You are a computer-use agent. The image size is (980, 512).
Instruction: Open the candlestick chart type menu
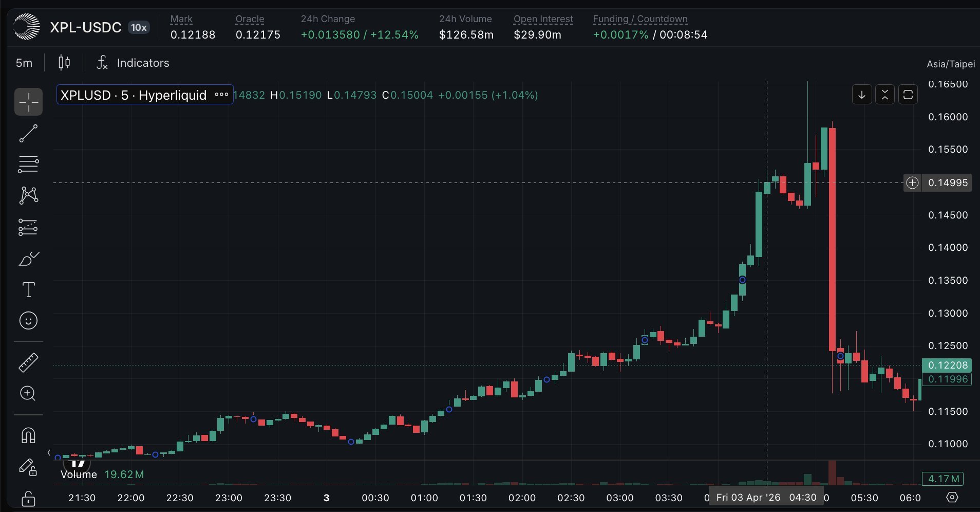pos(64,63)
